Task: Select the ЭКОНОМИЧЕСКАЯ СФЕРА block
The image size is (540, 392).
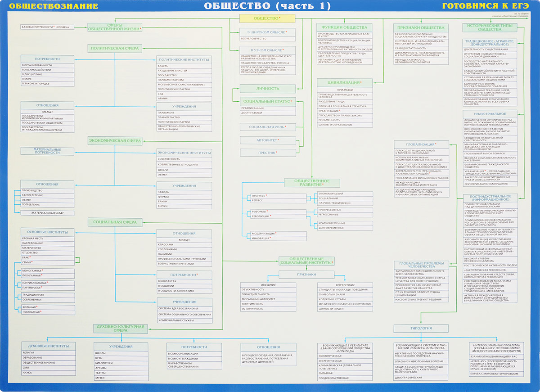Action: coord(114,141)
